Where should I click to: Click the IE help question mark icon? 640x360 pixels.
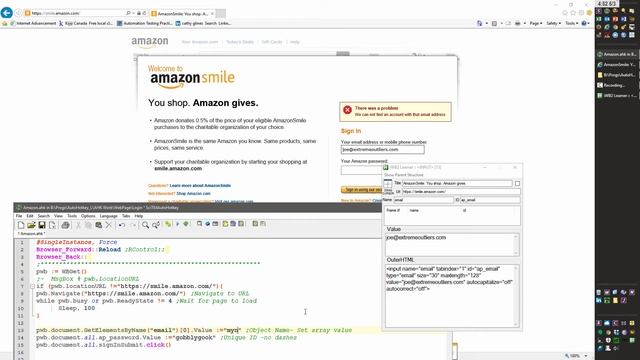[584, 23]
